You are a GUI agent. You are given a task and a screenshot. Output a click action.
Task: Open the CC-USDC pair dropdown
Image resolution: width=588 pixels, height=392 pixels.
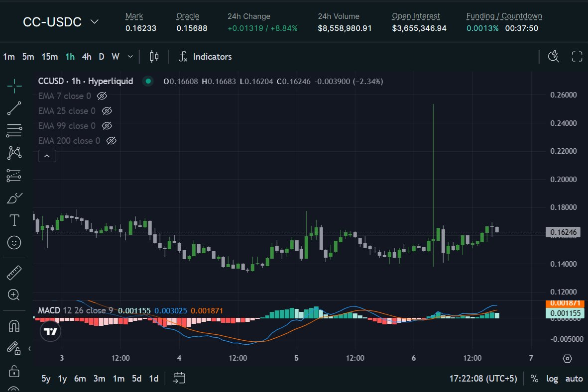[x=61, y=22]
